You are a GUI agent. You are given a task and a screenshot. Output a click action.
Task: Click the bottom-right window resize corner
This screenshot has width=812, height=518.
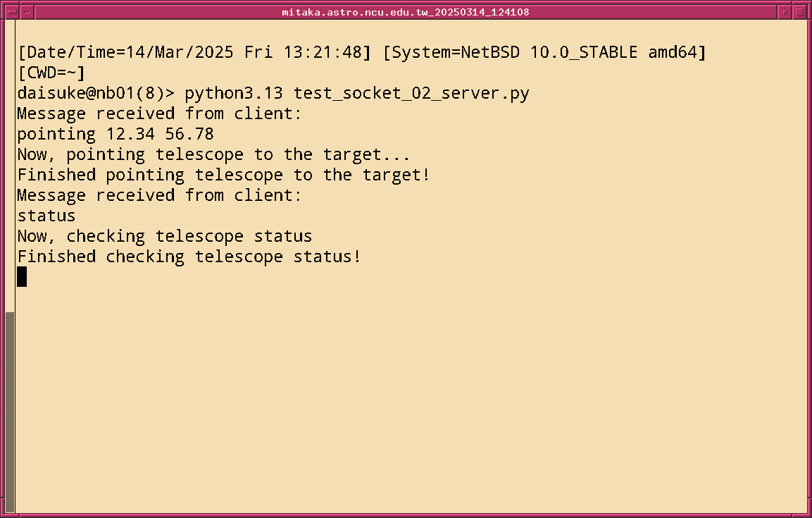pyautogui.click(x=808, y=514)
